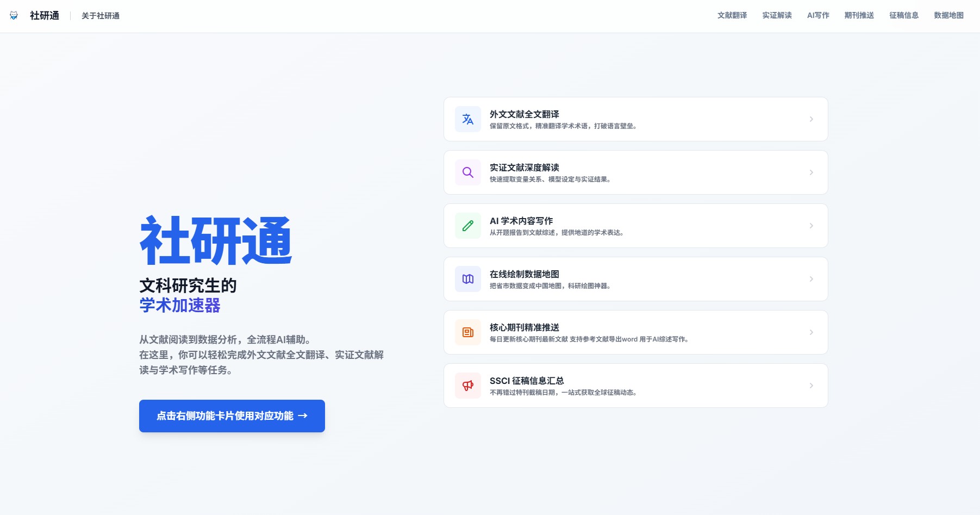This screenshot has height=515, width=980.
Task: Open the 文献翻译 menu item
Action: [732, 16]
